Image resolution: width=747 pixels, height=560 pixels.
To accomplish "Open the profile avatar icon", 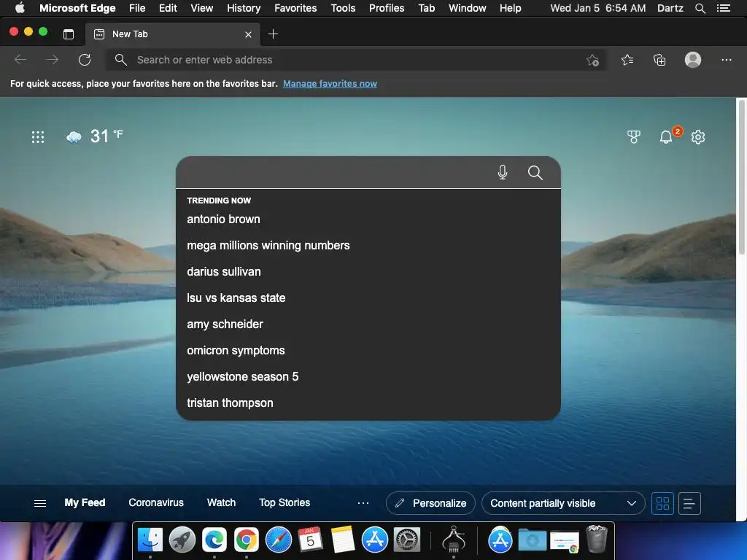I will (x=693, y=60).
